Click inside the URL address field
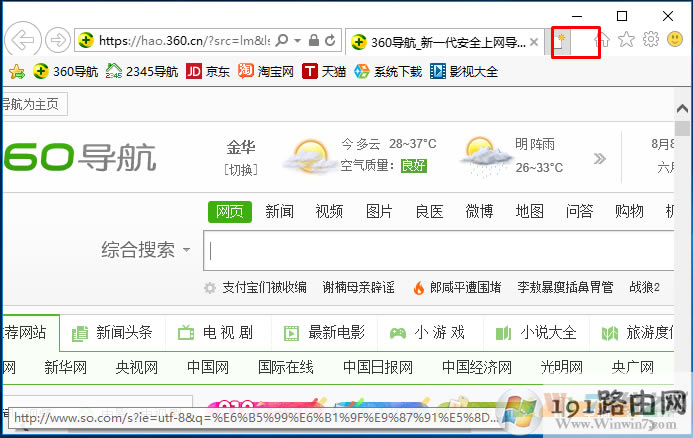The image size is (693, 438). (183, 41)
